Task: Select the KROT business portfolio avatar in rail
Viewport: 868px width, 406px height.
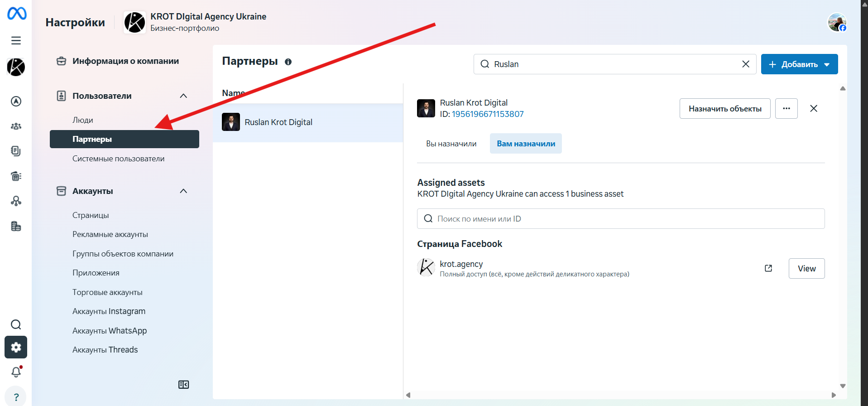Action: click(x=16, y=67)
